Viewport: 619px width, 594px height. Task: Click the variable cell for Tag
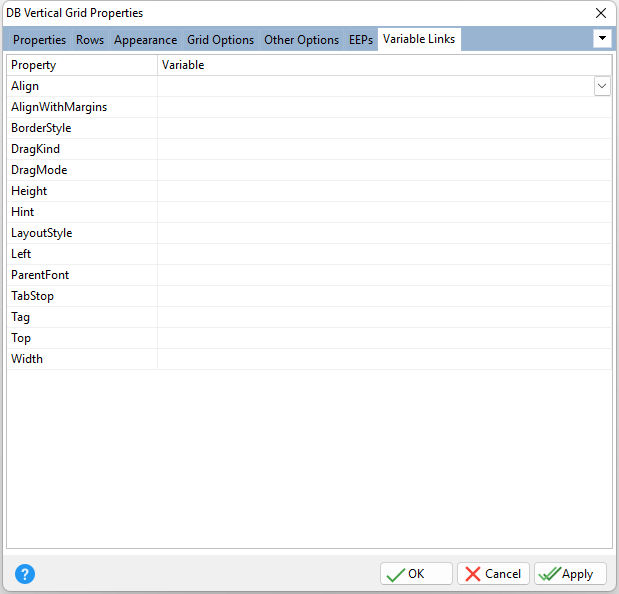(x=385, y=317)
